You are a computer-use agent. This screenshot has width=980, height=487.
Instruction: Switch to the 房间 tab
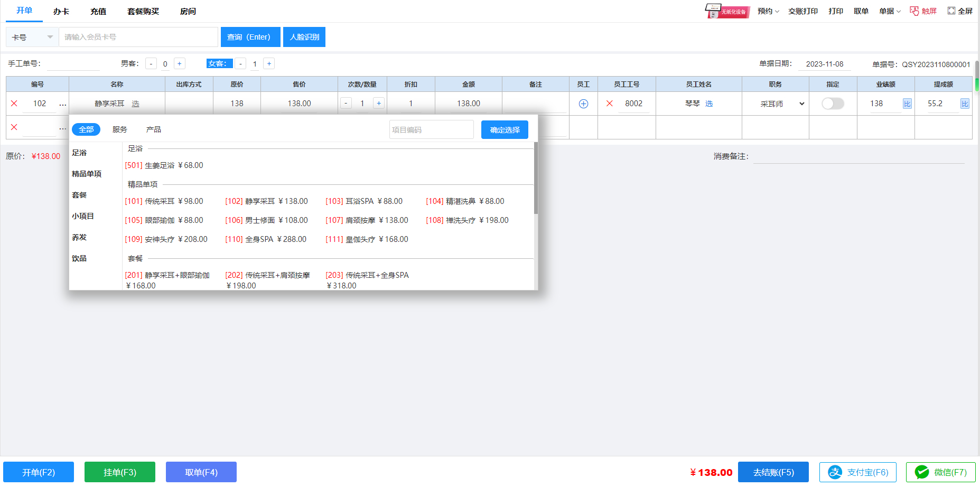(188, 11)
